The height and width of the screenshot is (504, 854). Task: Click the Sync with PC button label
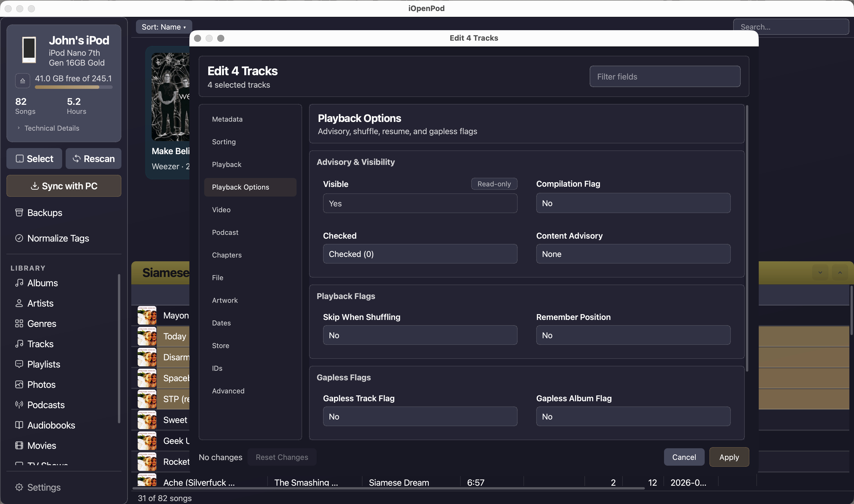pyautogui.click(x=70, y=186)
